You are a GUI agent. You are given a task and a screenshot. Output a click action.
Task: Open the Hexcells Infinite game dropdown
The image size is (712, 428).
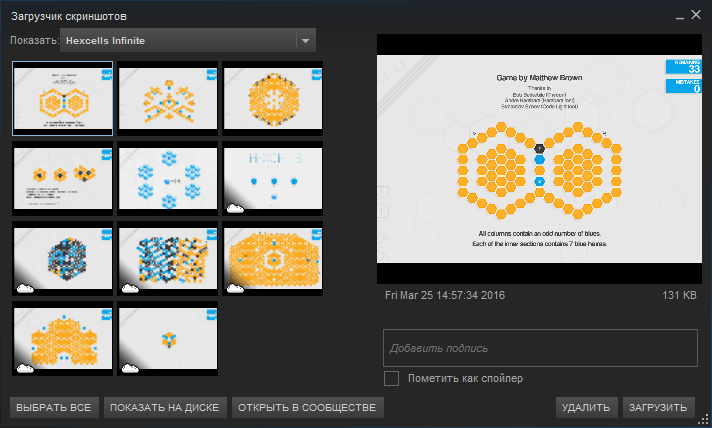tap(188, 40)
